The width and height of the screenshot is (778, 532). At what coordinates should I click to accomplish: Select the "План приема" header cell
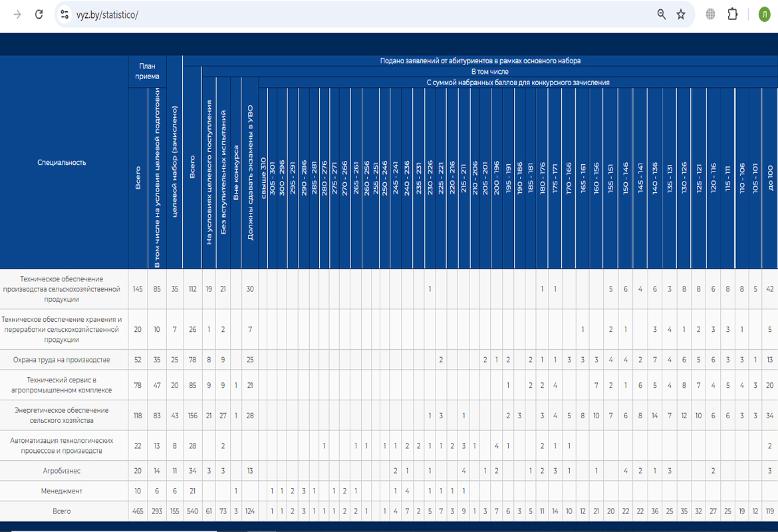(x=148, y=71)
